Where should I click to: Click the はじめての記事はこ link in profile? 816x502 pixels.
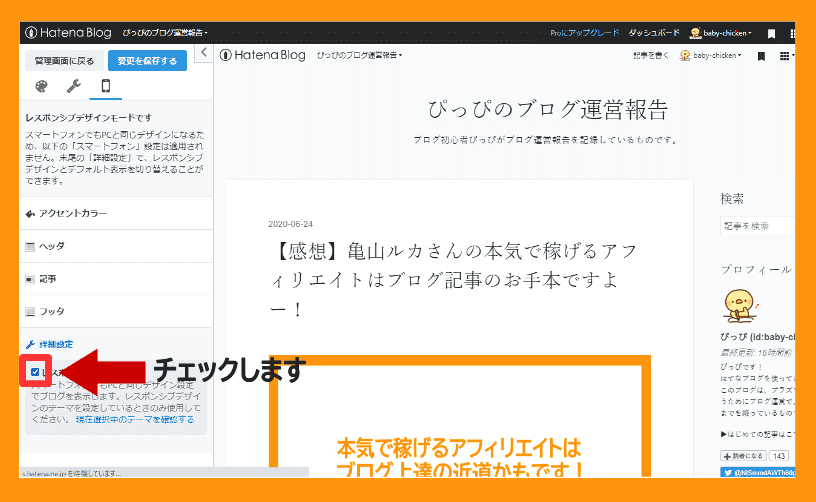(758, 434)
